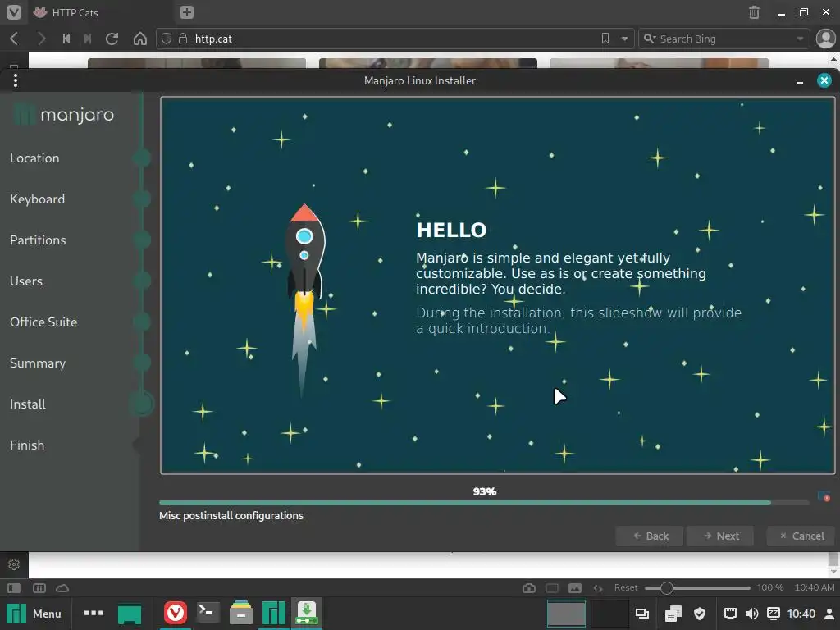Select the Location step in installer sidebar
Viewport: 840px width, 630px height.
(34, 158)
